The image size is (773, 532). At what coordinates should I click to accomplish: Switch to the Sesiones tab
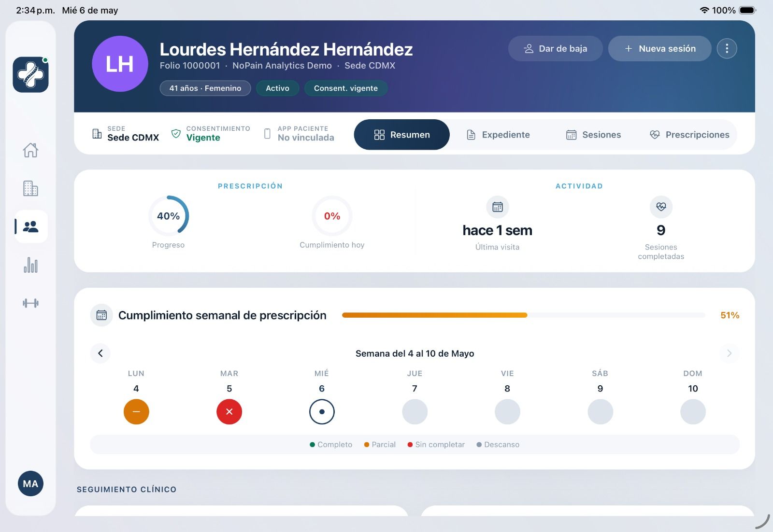593,135
